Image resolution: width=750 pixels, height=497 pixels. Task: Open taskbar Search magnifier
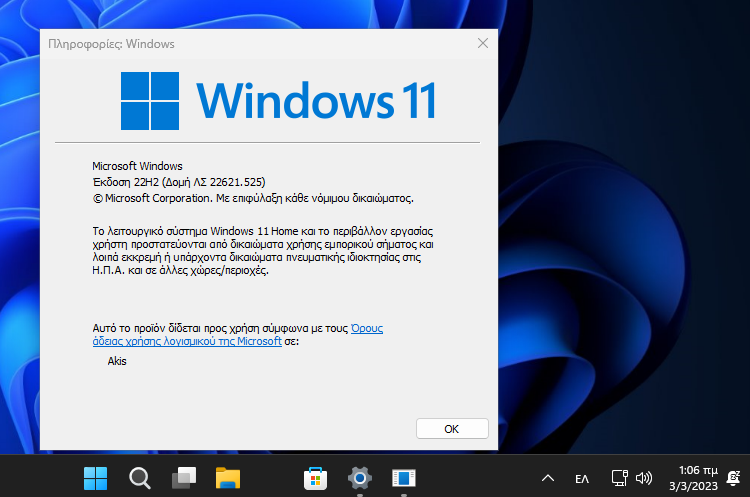pos(140,478)
